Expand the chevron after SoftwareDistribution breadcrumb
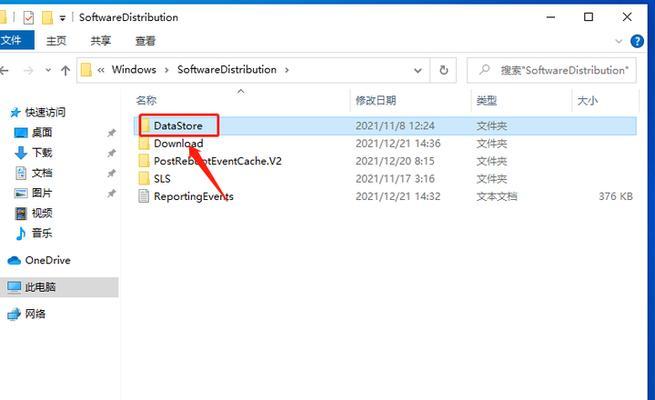 click(x=287, y=70)
